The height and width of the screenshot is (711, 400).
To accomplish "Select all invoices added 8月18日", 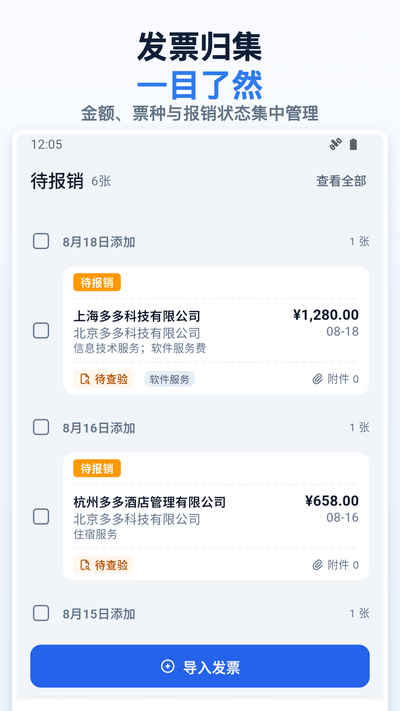I will tap(41, 241).
